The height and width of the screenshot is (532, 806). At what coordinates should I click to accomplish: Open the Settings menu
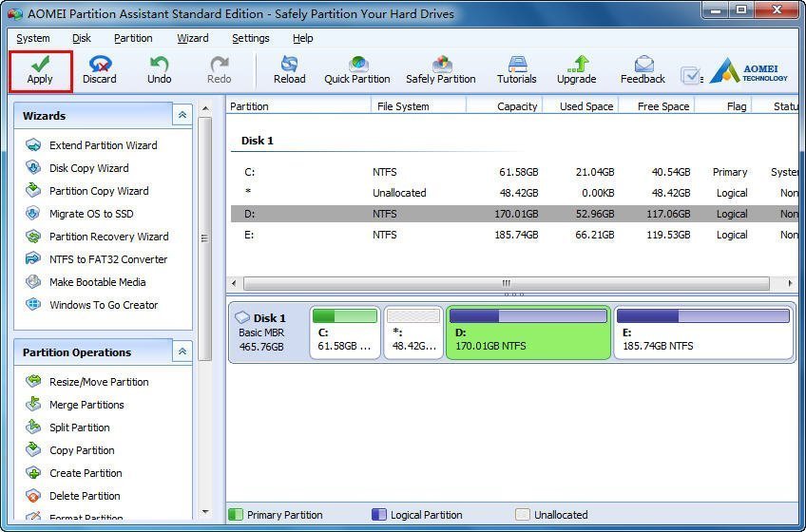point(250,39)
